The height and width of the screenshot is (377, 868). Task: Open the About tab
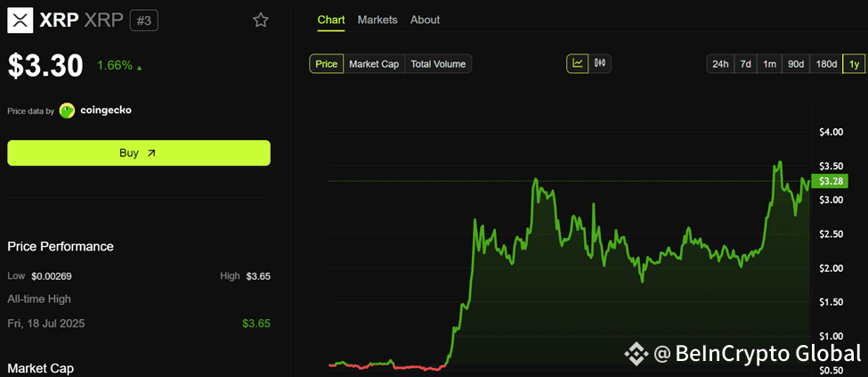[426, 20]
